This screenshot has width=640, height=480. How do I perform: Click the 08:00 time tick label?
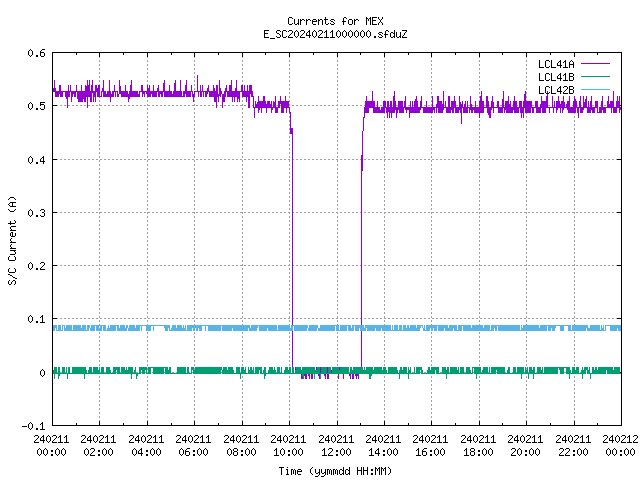pyautogui.click(x=241, y=452)
